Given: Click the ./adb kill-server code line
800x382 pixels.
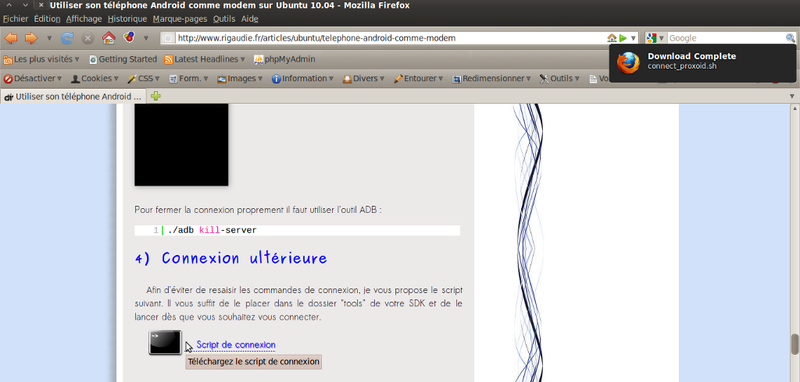Looking at the screenshot, I should pos(297,231).
